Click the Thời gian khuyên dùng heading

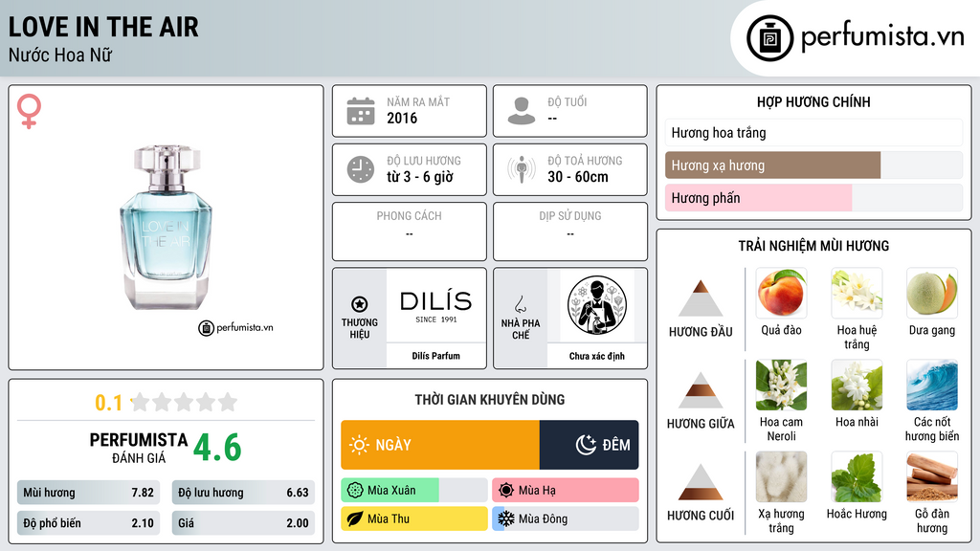tap(490, 399)
